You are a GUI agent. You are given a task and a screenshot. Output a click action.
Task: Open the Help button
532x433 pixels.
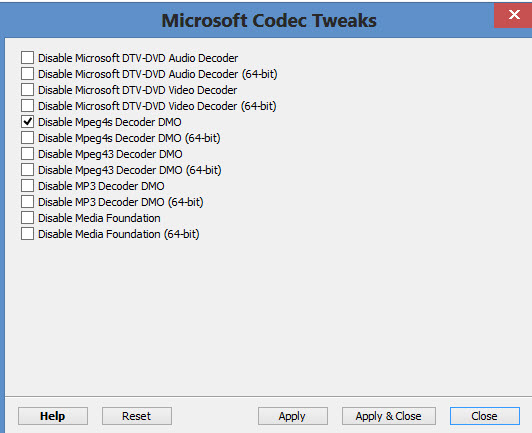click(53, 416)
